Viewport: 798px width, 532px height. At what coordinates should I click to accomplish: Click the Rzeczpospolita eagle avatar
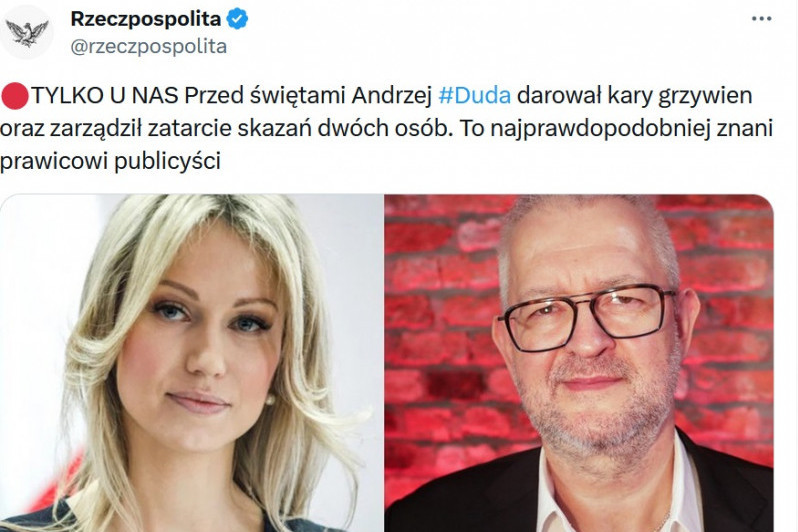coord(26,32)
